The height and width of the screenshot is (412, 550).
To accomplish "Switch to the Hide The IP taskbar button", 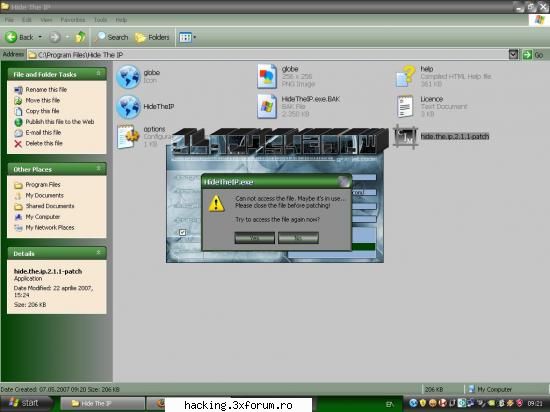I will pos(103,404).
